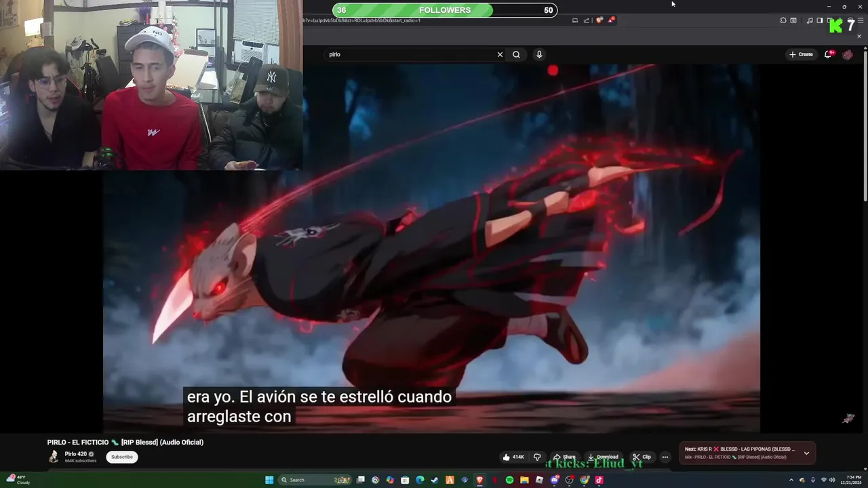This screenshot has width=868, height=488.
Task: Open the browser hamburger main menu
Action: click(861, 20)
